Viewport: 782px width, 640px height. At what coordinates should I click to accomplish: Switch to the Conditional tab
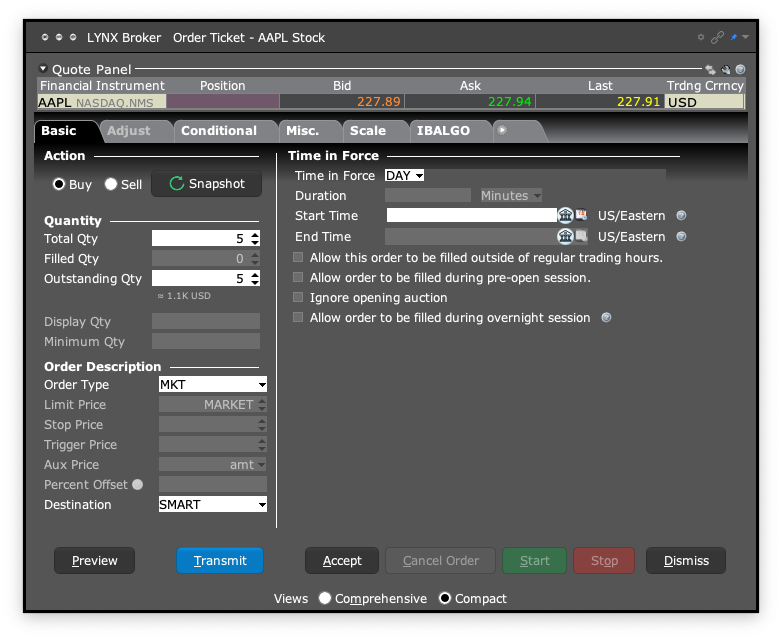pyautogui.click(x=219, y=131)
